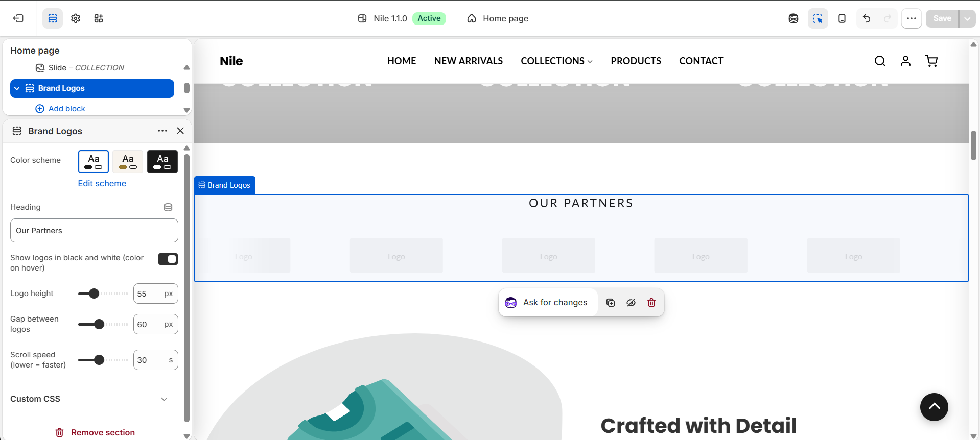This screenshot has height=440, width=980.
Task: Click the home icon beside Home page
Action: point(472,18)
